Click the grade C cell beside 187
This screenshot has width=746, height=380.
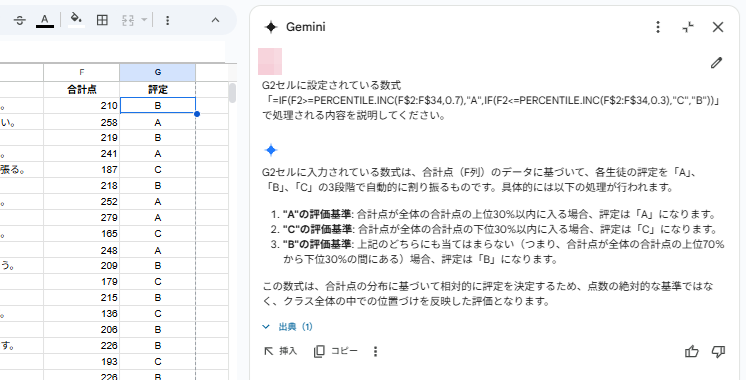pyautogui.click(x=157, y=170)
